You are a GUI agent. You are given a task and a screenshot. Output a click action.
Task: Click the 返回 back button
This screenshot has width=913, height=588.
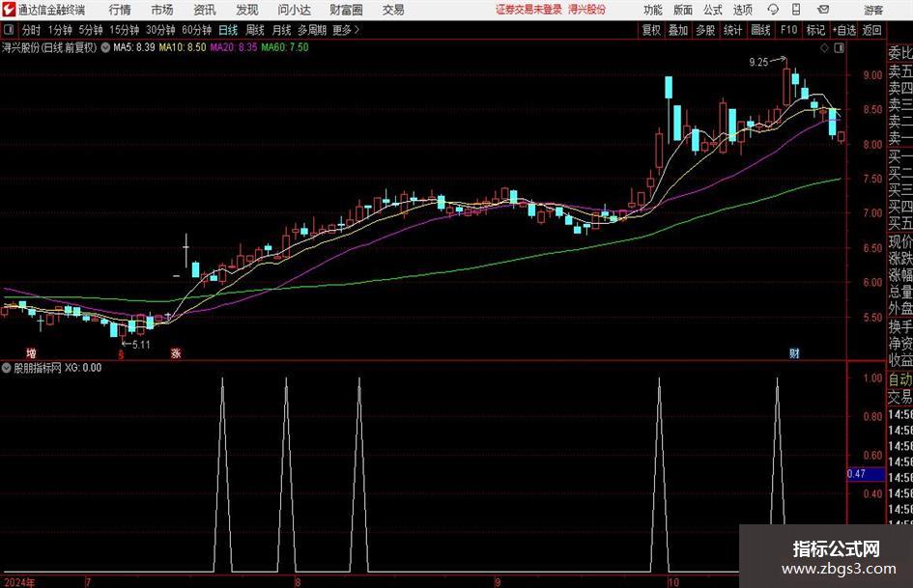[x=871, y=30]
